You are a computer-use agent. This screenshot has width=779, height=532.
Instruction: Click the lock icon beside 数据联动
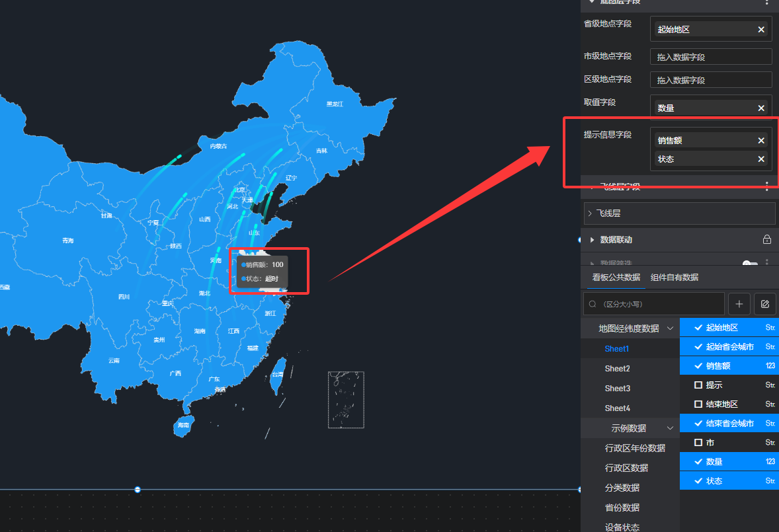766,239
